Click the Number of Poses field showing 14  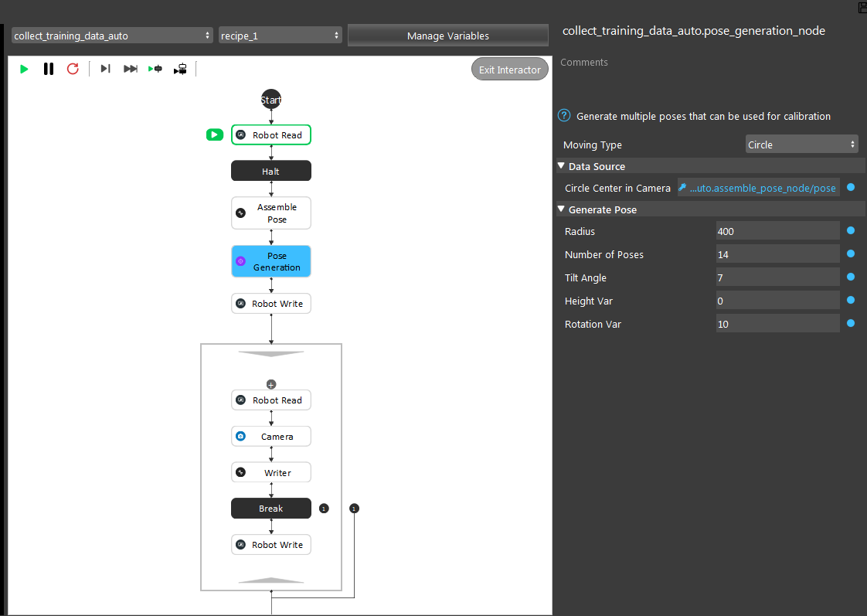778,254
